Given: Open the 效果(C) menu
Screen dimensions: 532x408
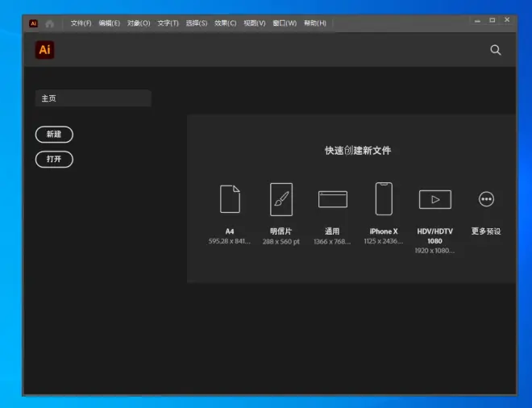Looking at the screenshot, I should (225, 23).
